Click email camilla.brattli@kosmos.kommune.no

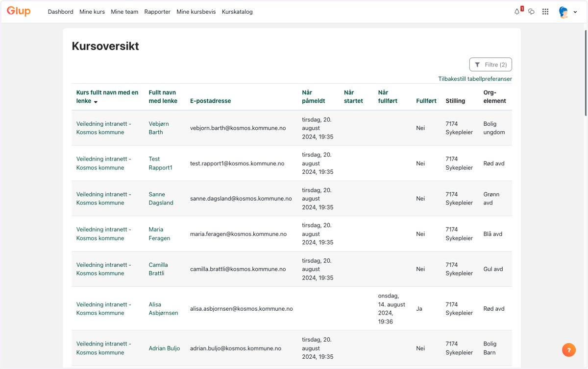[x=238, y=269]
